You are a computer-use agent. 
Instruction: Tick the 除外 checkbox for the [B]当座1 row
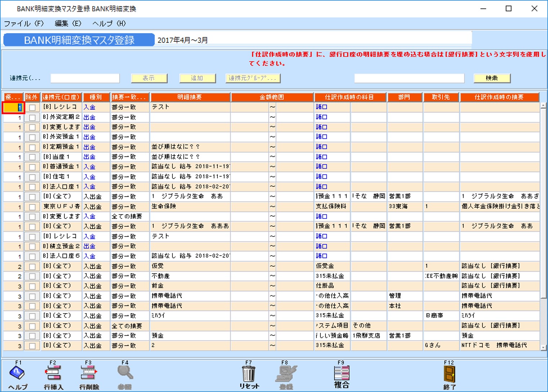(x=32, y=157)
